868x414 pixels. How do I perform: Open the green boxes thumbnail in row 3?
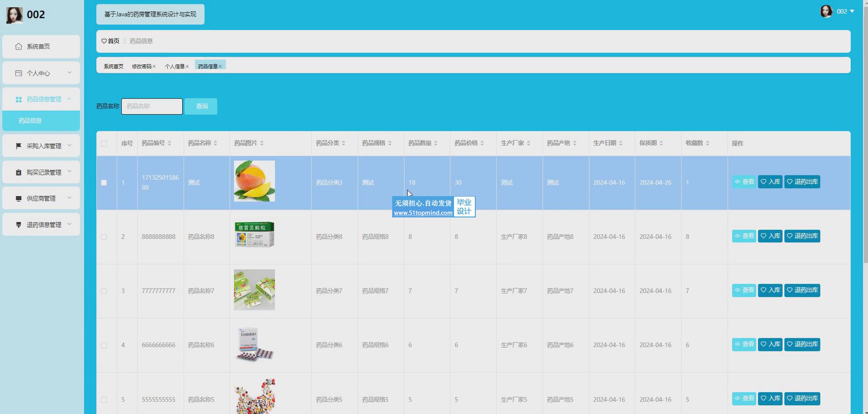254,290
